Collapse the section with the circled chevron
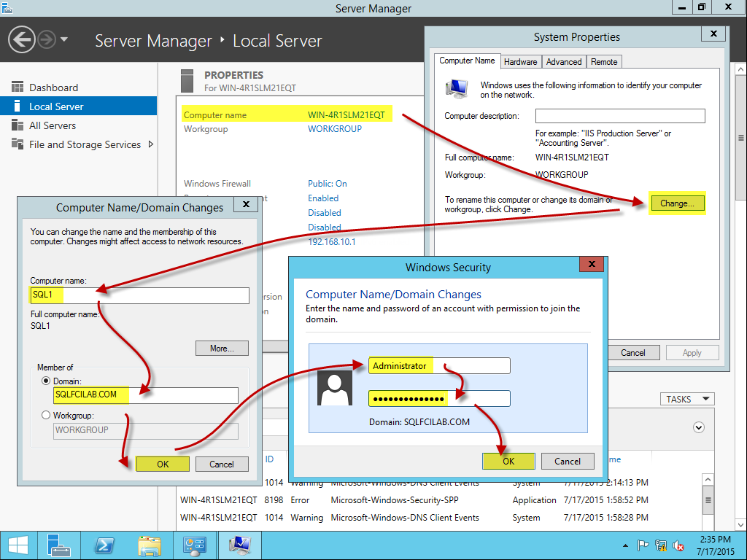 click(698, 427)
